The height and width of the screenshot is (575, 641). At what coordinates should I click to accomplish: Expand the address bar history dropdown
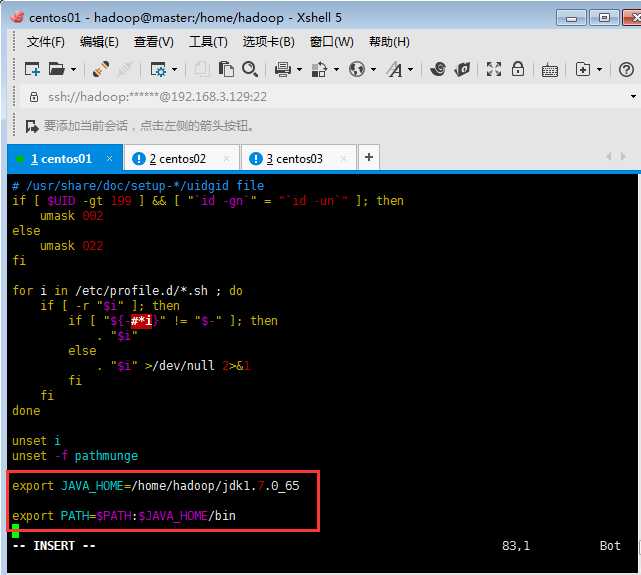click(633, 97)
